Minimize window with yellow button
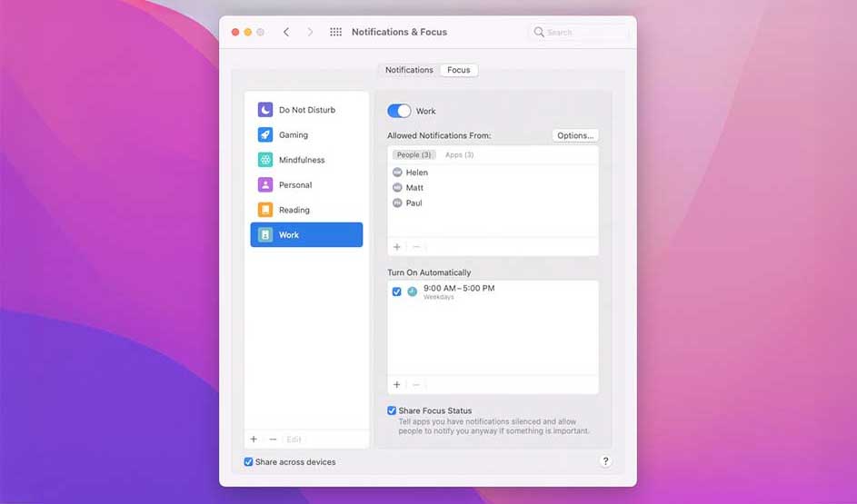This screenshot has width=857, height=504. pos(247,32)
